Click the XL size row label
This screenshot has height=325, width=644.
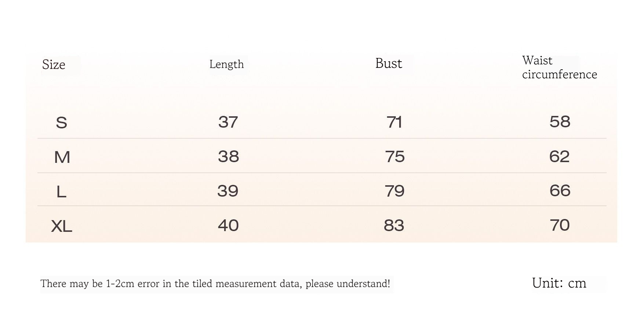(x=62, y=226)
